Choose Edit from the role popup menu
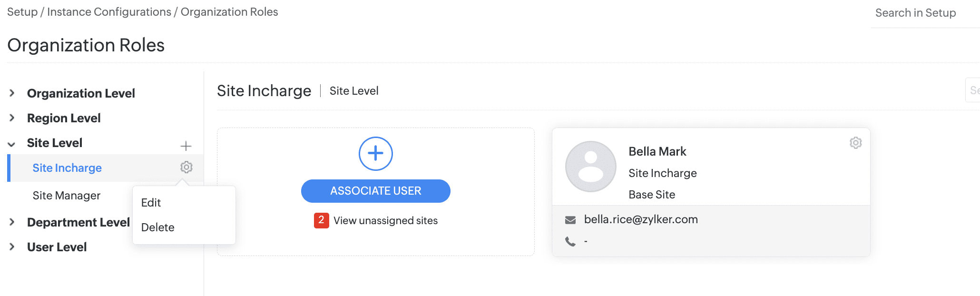This screenshot has width=980, height=296. (151, 203)
